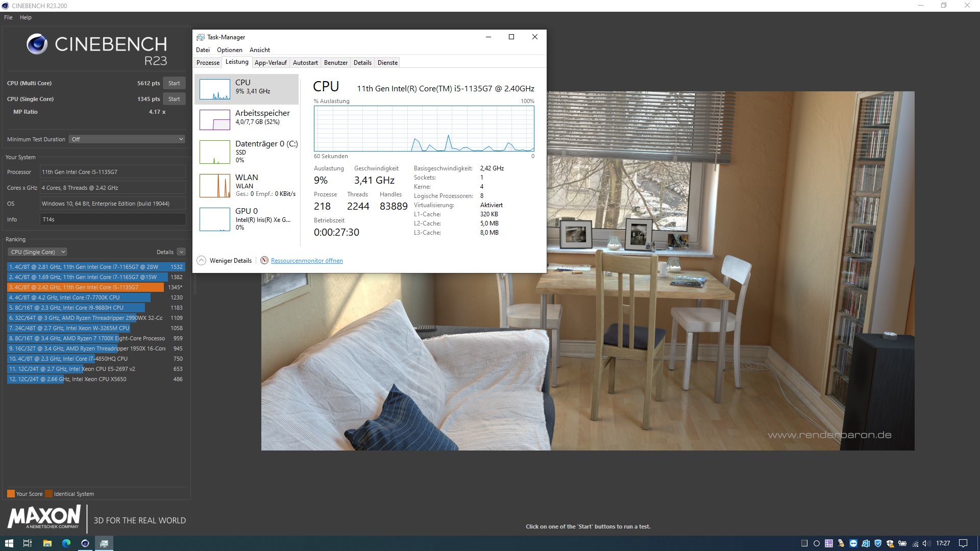Open File Explorer from the taskbar
The height and width of the screenshot is (551, 980).
click(x=47, y=543)
